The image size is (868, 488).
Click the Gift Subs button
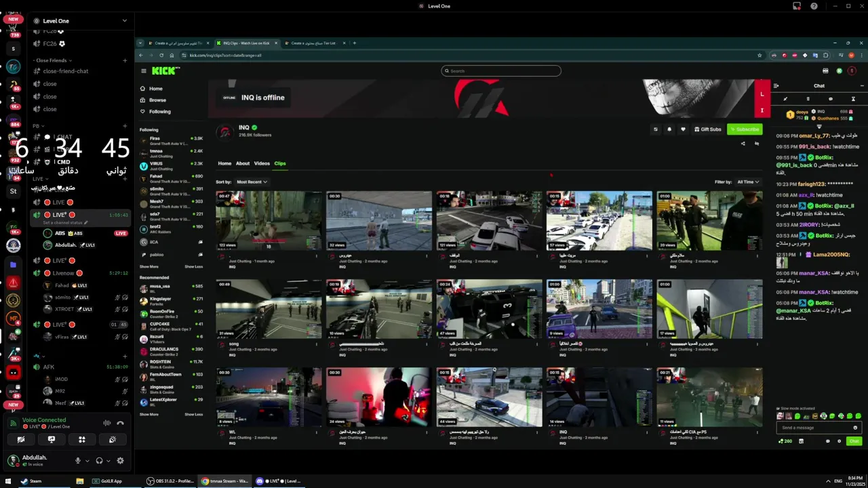pyautogui.click(x=707, y=129)
